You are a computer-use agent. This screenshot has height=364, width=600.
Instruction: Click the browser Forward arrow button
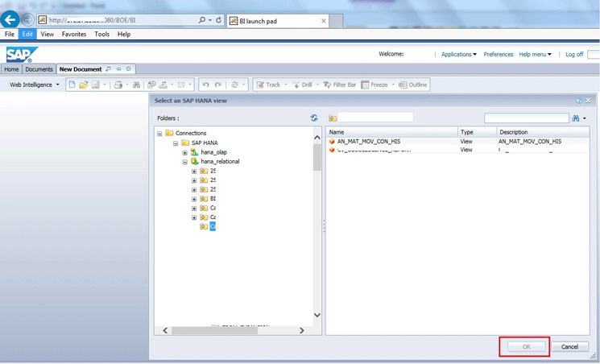pyautogui.click(x=27, y=19)
